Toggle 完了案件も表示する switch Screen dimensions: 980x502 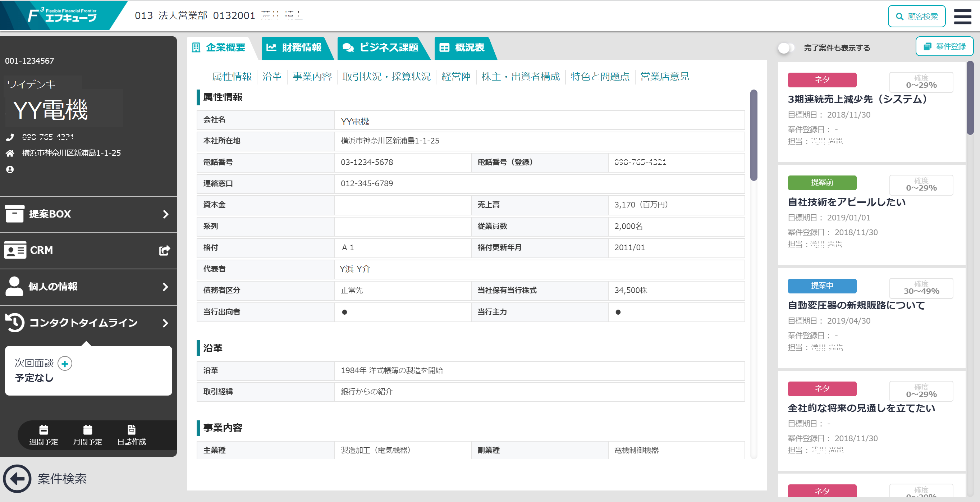click(786, 48)
